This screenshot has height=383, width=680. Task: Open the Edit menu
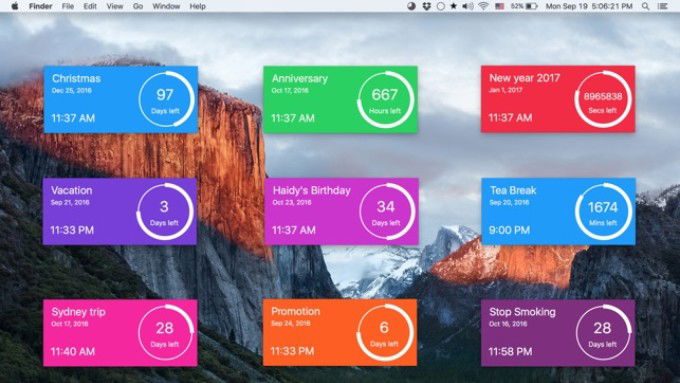90,6
